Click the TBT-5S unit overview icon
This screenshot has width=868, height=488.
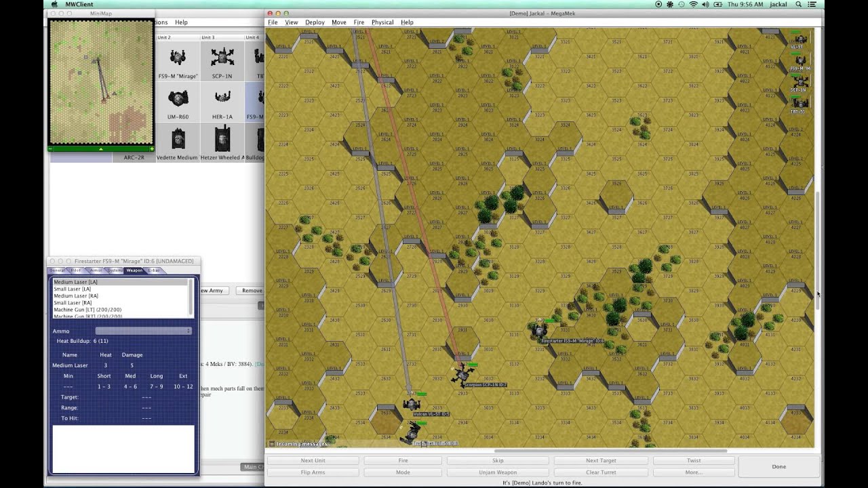point(801,104)
